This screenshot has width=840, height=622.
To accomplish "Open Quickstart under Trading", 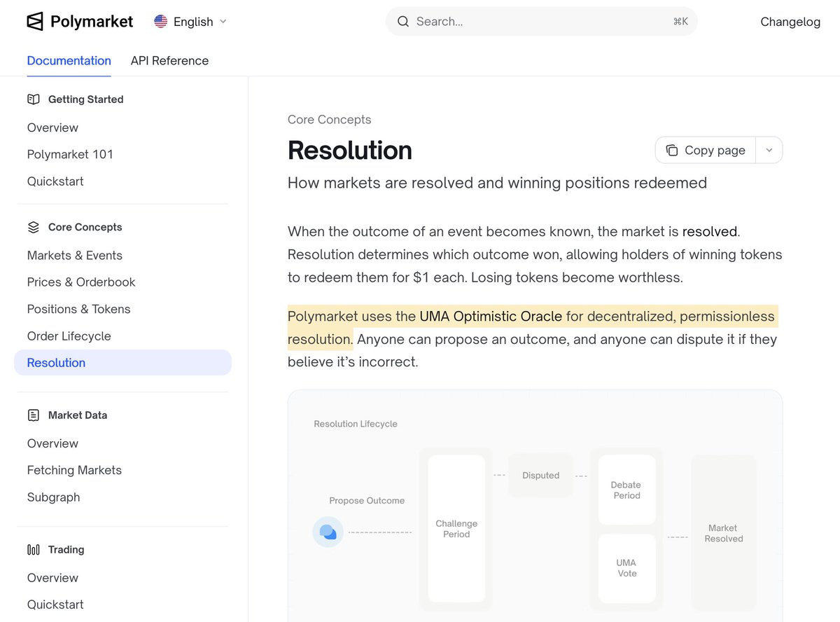I will click(x=55, y=604).
